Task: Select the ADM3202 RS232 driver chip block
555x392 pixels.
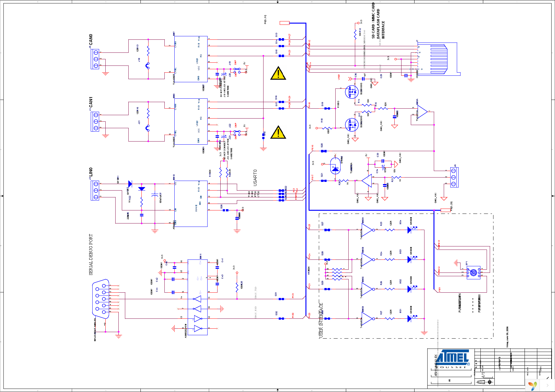Action: [x=197, y=297]
